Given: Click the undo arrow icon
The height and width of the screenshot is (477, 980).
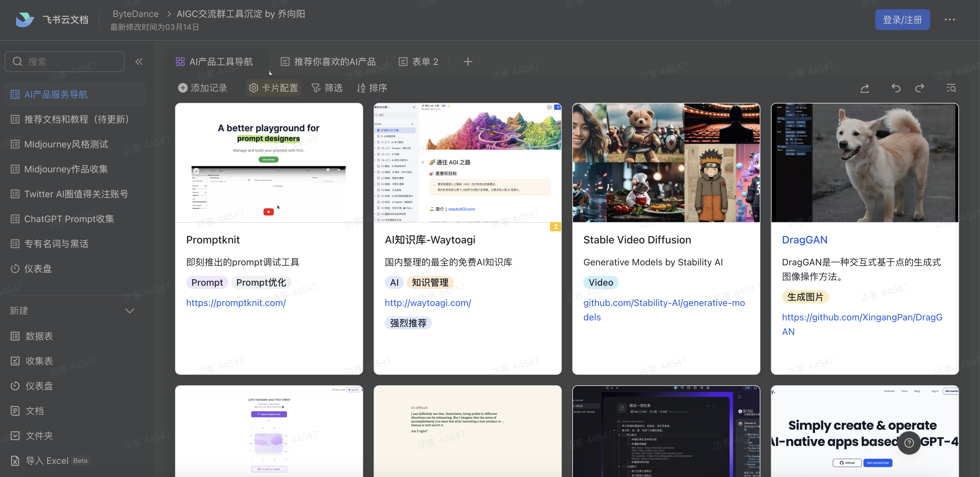Looking at the screenshot, I should (896, 88).
